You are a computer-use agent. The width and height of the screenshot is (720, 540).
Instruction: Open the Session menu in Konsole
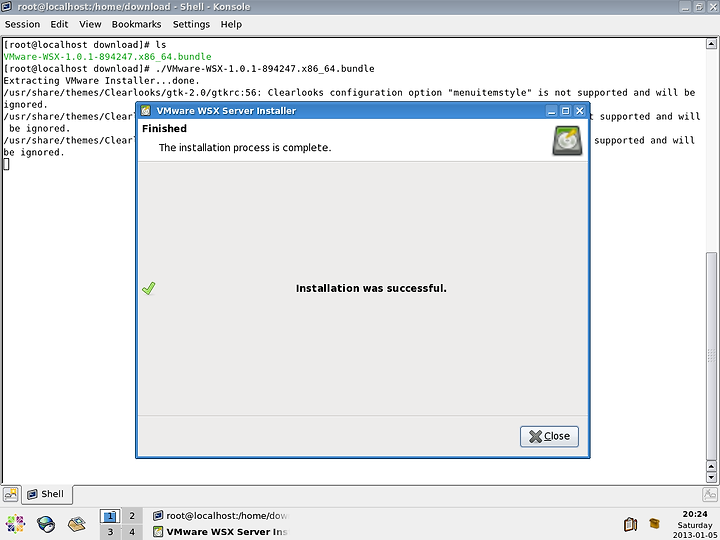coord(22,24)
